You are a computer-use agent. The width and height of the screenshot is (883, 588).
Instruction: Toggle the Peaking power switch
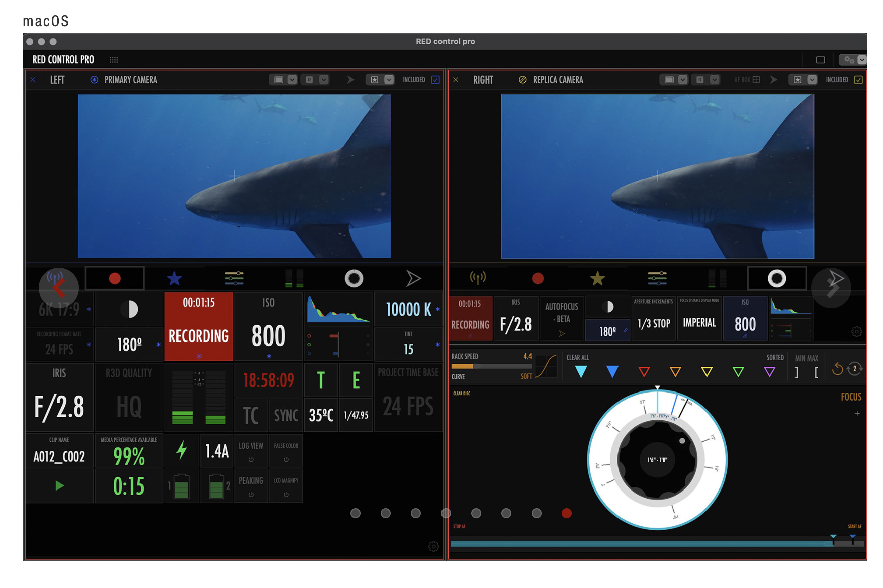point(251,495)
